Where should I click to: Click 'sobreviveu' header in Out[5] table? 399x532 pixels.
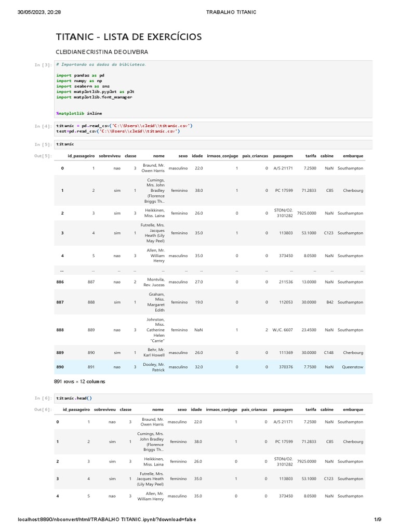110,156
